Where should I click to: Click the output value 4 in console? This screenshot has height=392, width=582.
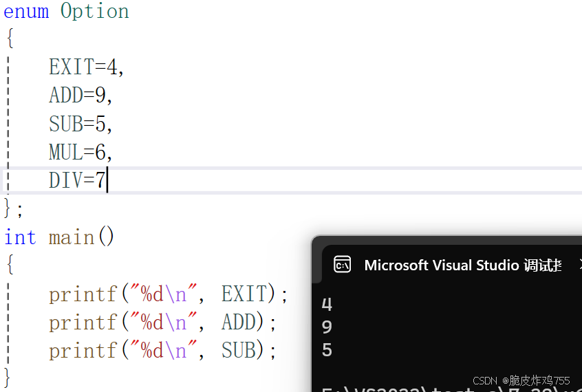[327, 305]
